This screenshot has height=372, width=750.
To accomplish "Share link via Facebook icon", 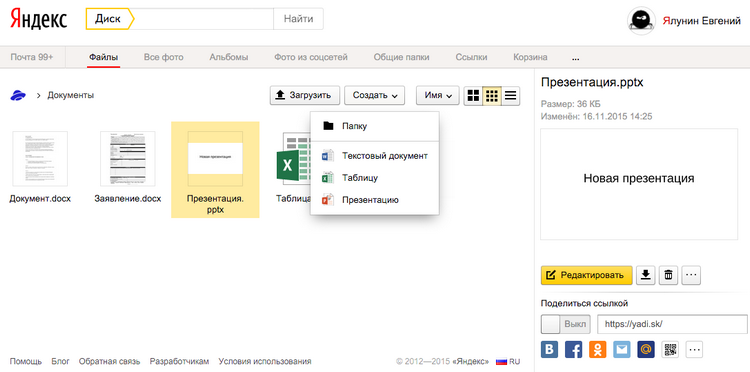I will 574,350.
